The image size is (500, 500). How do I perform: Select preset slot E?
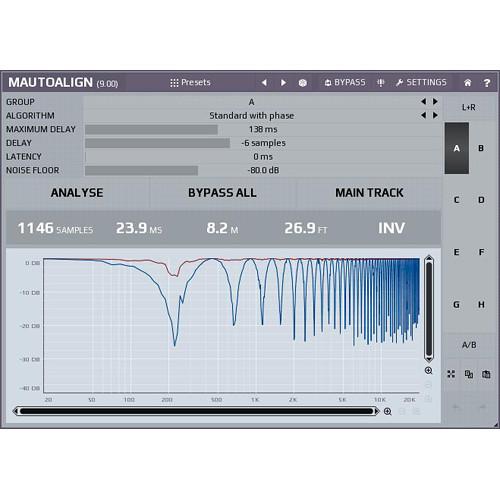(457, 252)
